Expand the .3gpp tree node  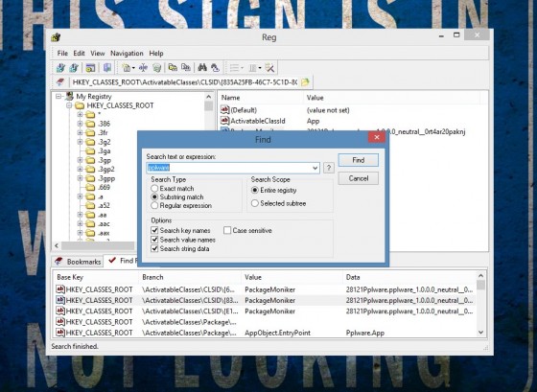click(80, 178)
